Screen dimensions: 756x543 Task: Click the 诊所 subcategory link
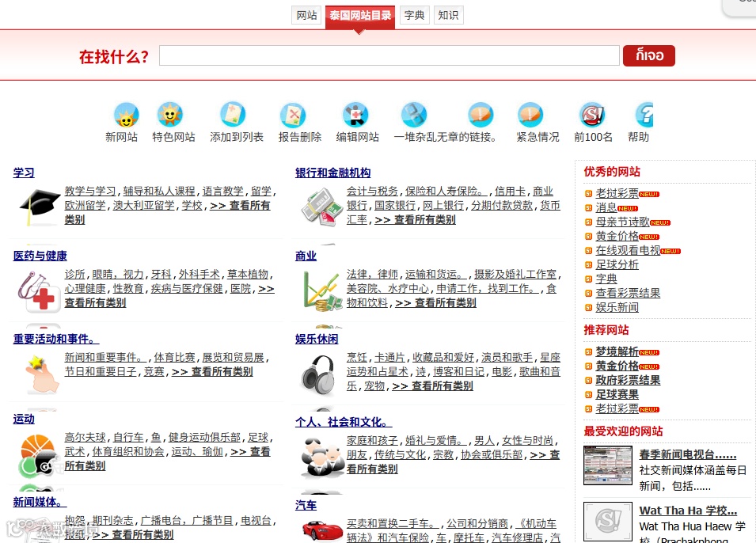pyautogui.click(x=74, y=275)
